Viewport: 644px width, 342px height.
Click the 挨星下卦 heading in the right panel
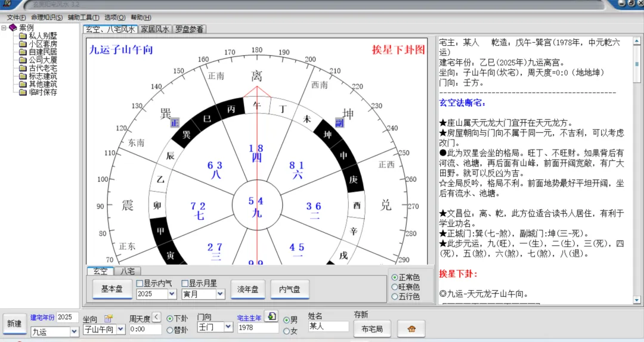458,274
